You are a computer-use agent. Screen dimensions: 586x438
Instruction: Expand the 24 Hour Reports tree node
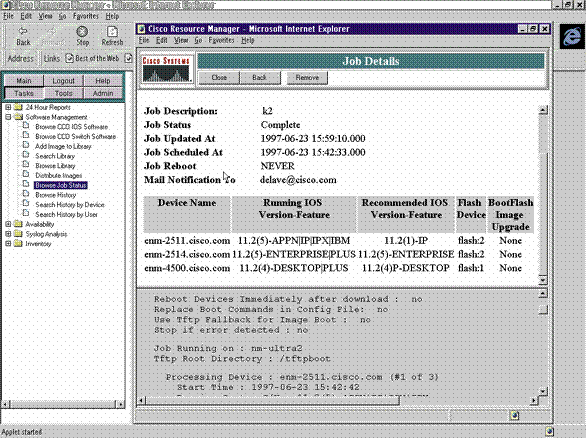[x=8, y=107]
